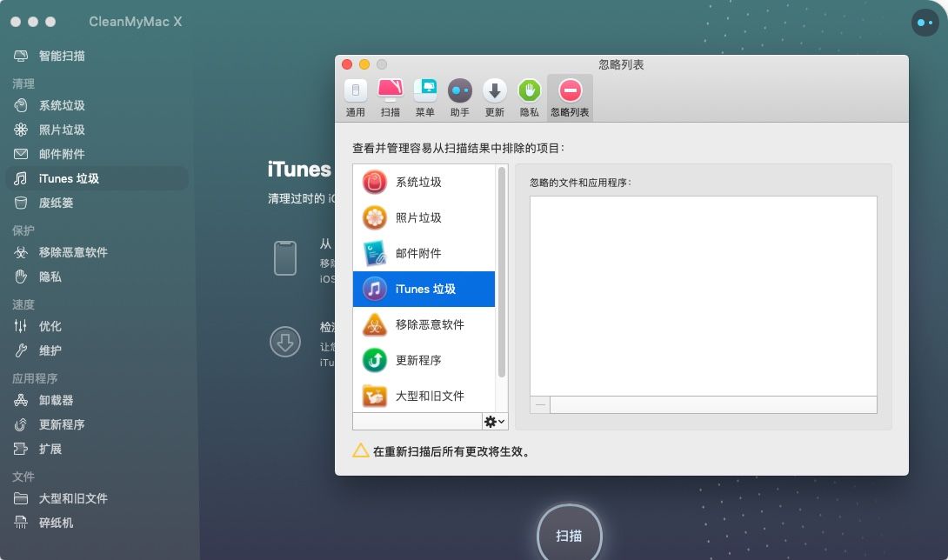The width and height of the screenshot is (948, 560).
Task: Select iTunes 垃圾 in the ignore list
Action: click(x=424, y=289)
